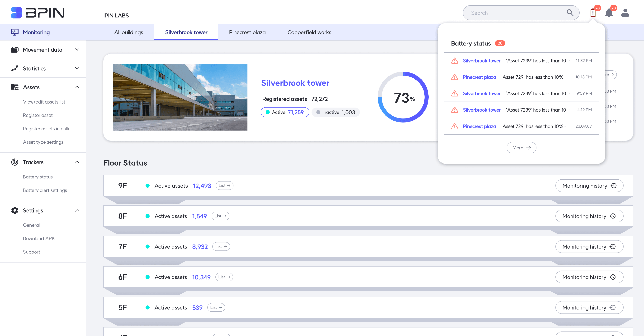Click the 73% circular progress indicator

(403, 97)
